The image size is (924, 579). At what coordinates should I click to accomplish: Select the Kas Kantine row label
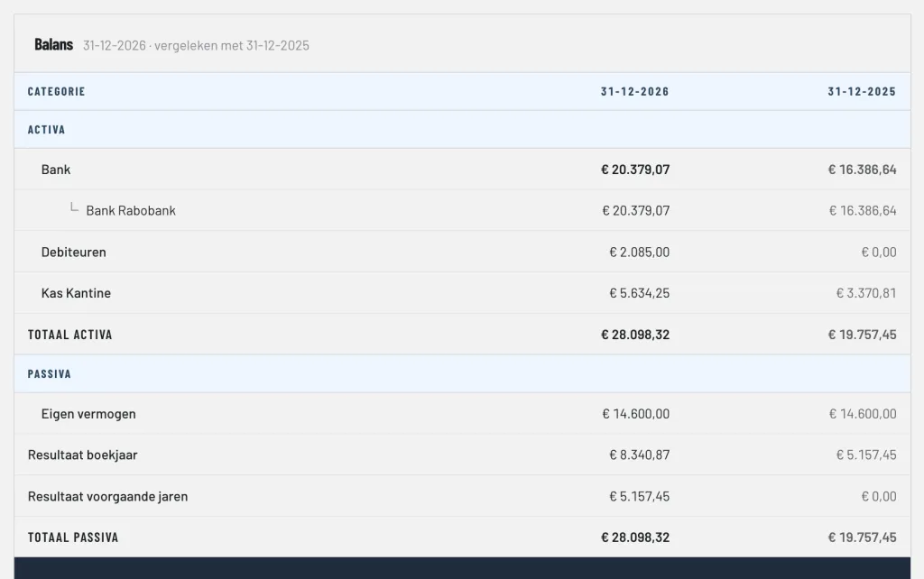pos(76,293)
